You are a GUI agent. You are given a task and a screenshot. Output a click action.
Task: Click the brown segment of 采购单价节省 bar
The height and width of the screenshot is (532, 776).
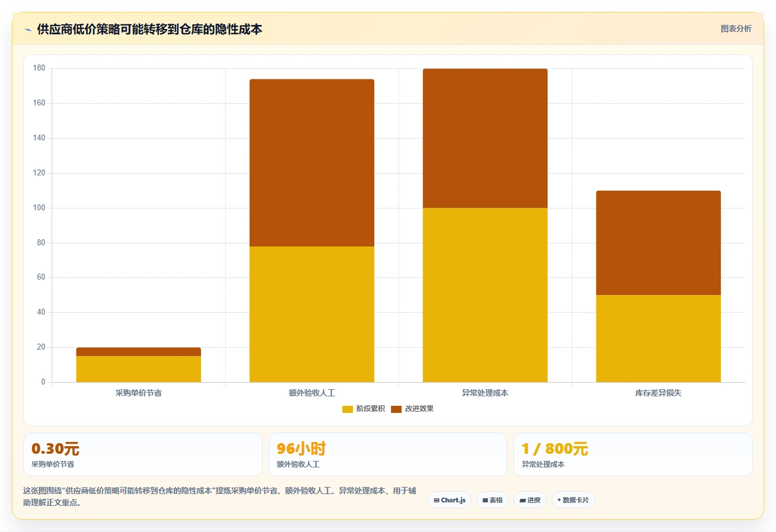139,352
